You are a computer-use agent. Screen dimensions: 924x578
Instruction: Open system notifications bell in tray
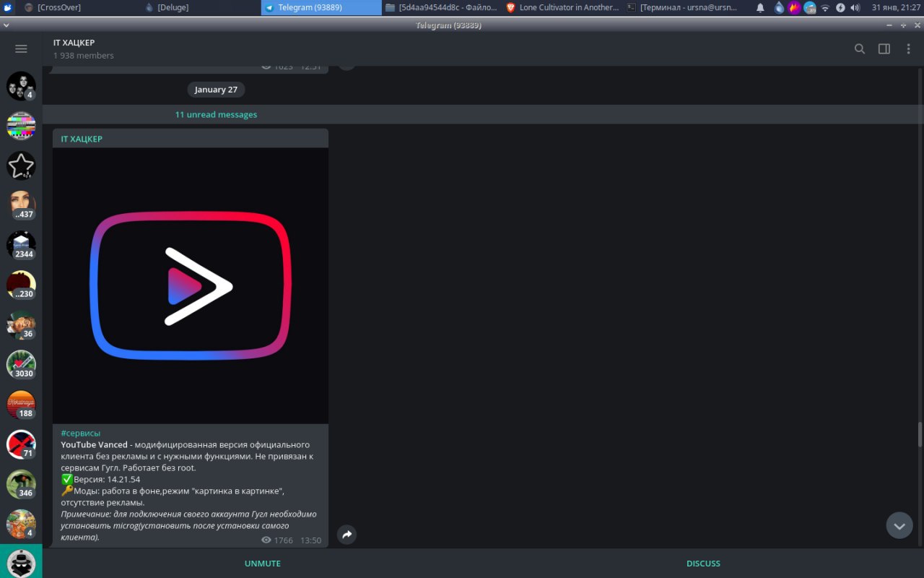point(760,7)
